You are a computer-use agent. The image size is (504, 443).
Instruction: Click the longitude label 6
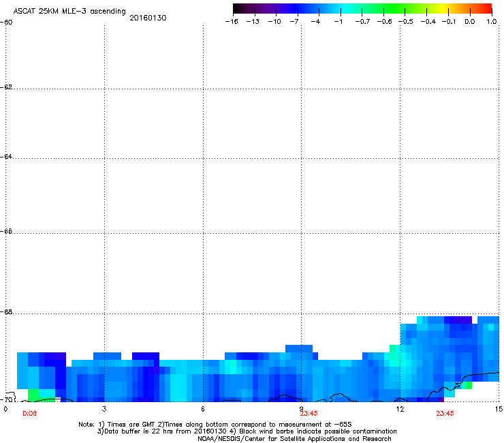tap(203, 409)
